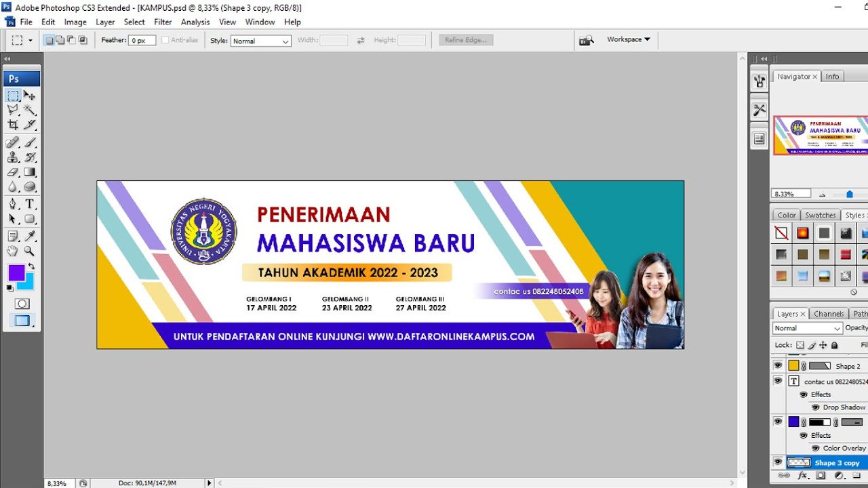Viewport: 868px width, 488px height.
Task: Select the Eraser tool
Action: pos(14,172)
